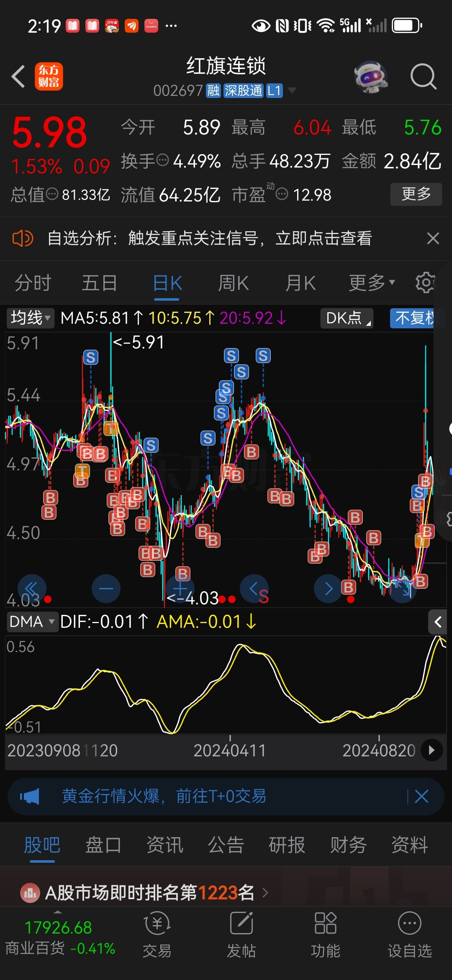452x980 pixels.
Task: Open 黄金行情火爆 T+0 trading link
Action: (164, 796)
